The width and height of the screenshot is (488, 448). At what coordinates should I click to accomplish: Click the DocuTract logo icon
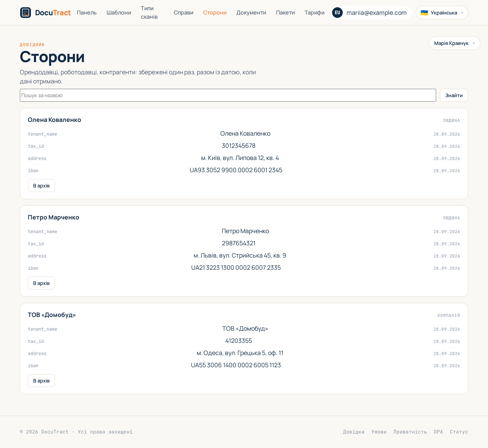tap(26, 13)
